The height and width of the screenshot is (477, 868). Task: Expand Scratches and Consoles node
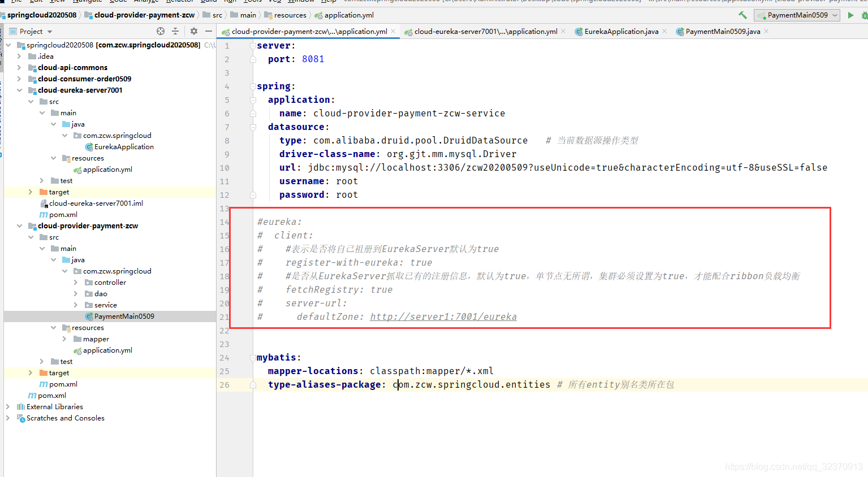(x=8, y=418)
